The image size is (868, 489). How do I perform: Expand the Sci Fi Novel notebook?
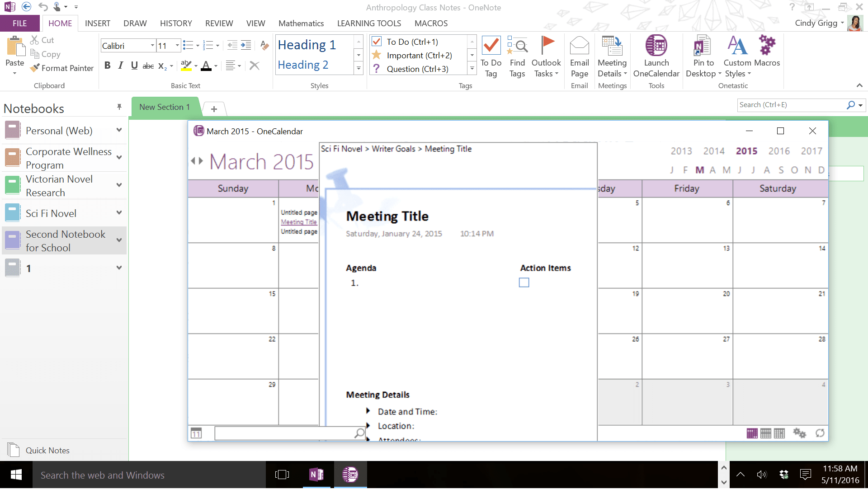pos(119,213)
